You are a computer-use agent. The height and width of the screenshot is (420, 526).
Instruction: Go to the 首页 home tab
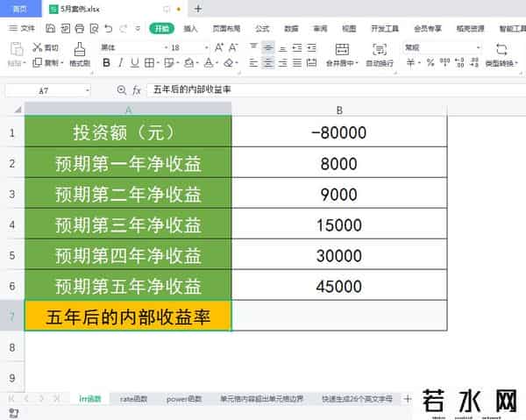pyautogui.click(x=19, y=8)
